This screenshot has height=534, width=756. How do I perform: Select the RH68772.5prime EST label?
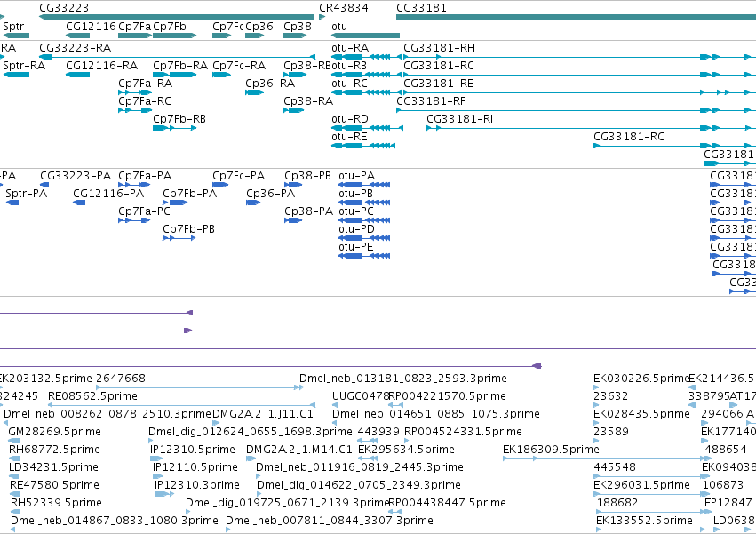[x=54, y=450]
